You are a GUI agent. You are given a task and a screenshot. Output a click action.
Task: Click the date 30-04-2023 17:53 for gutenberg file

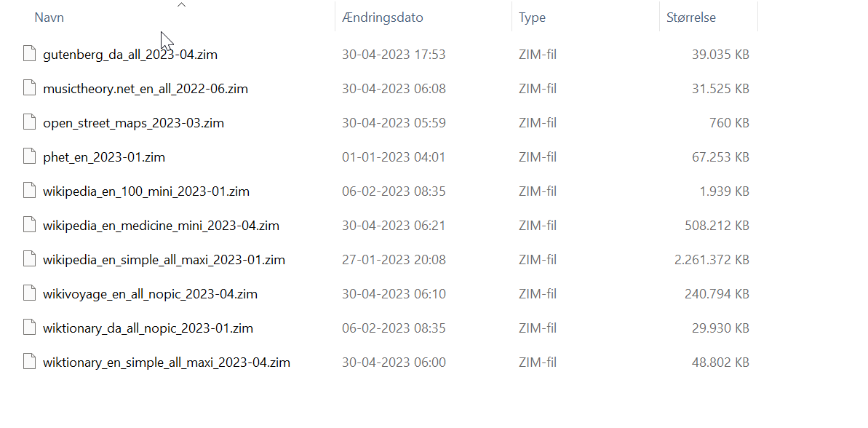point(394,54)
